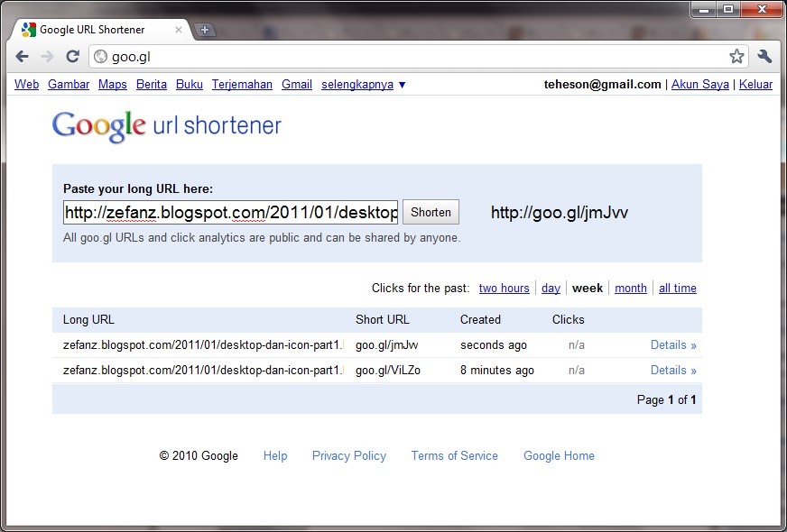Click the long URL in goo.gl/ViLZo row
The height and width of the screenshot is (532, 787).
pos(203,370)
